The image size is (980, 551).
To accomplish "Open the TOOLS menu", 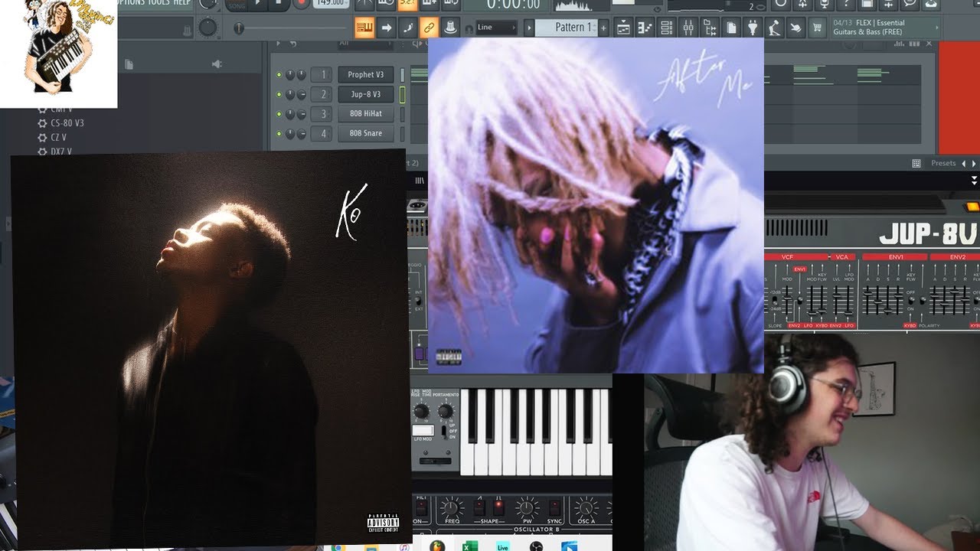I will click(x=160, y=3).
